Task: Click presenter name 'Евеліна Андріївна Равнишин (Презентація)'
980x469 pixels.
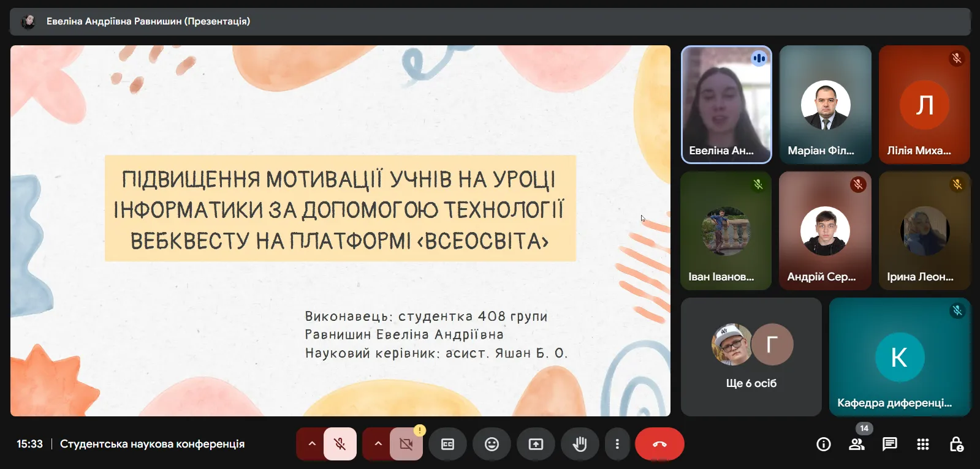Action: [x=148, y=21]
